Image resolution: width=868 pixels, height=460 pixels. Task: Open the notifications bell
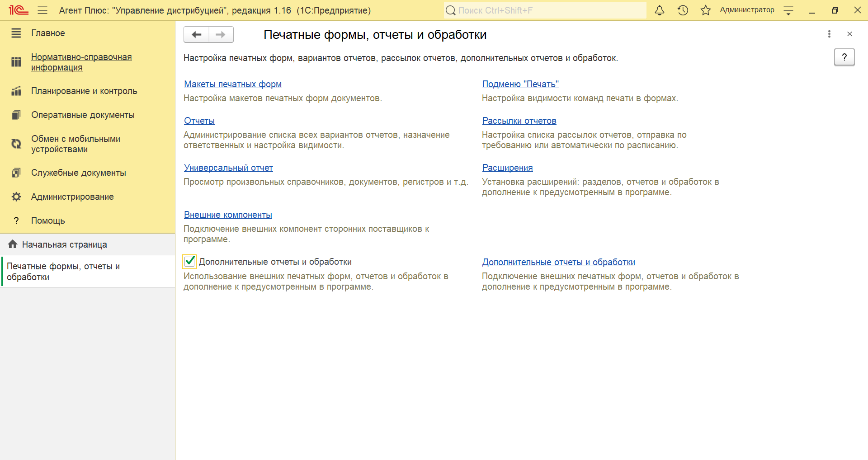660,10
